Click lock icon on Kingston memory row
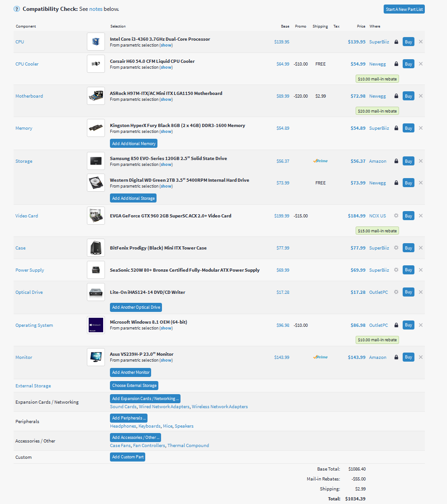 tap(396, 128)
